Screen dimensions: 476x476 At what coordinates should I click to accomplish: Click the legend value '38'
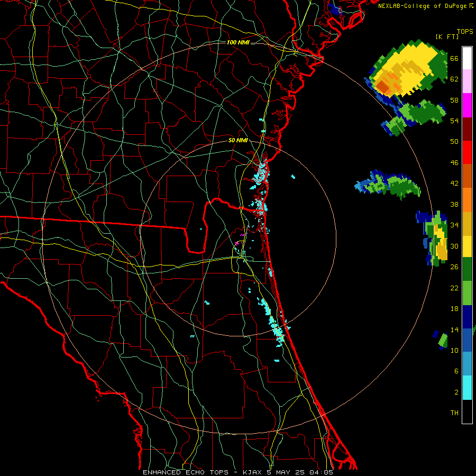coord(454,204)
